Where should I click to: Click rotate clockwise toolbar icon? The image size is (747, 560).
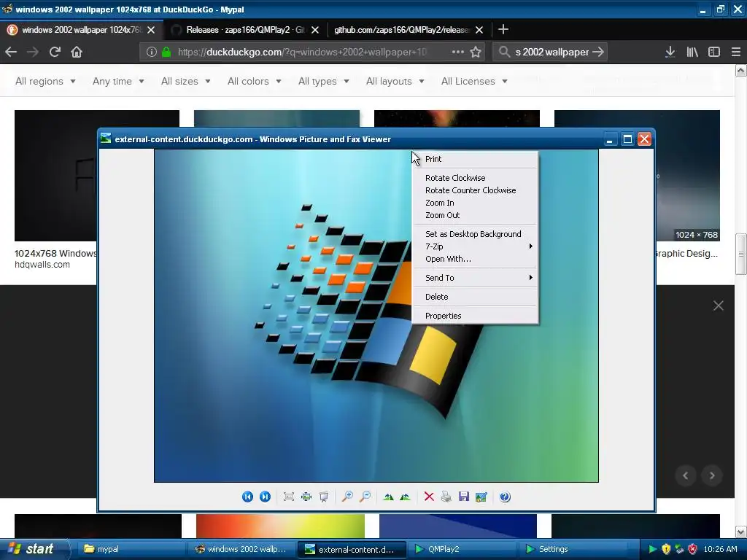coord(388,497)
